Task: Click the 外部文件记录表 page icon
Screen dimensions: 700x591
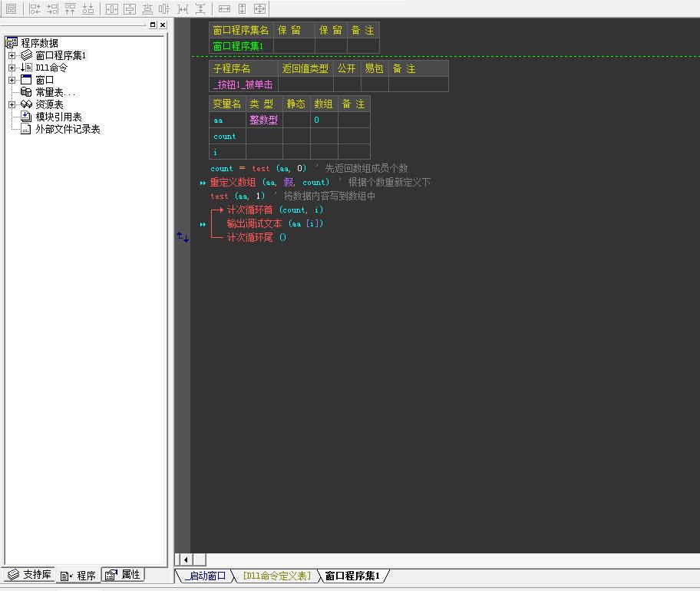Action: (26, 130)
